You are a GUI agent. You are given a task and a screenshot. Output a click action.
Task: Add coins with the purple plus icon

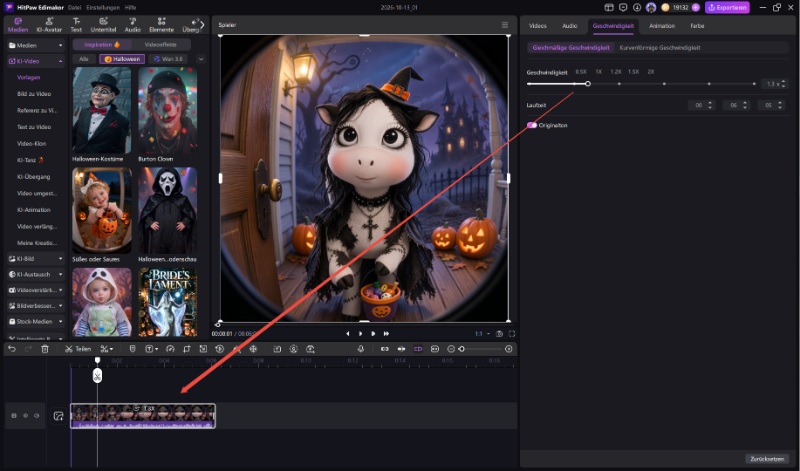pos(695,8)
